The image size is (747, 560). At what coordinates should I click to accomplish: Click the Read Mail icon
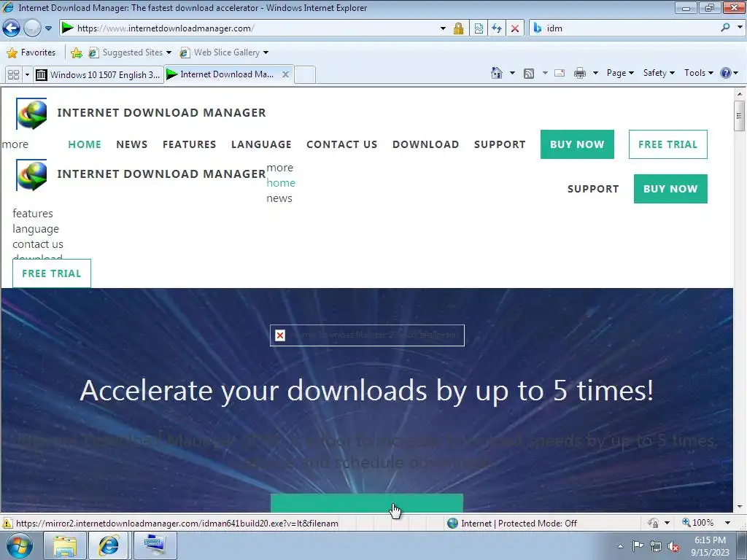click(x=560, y=73)
